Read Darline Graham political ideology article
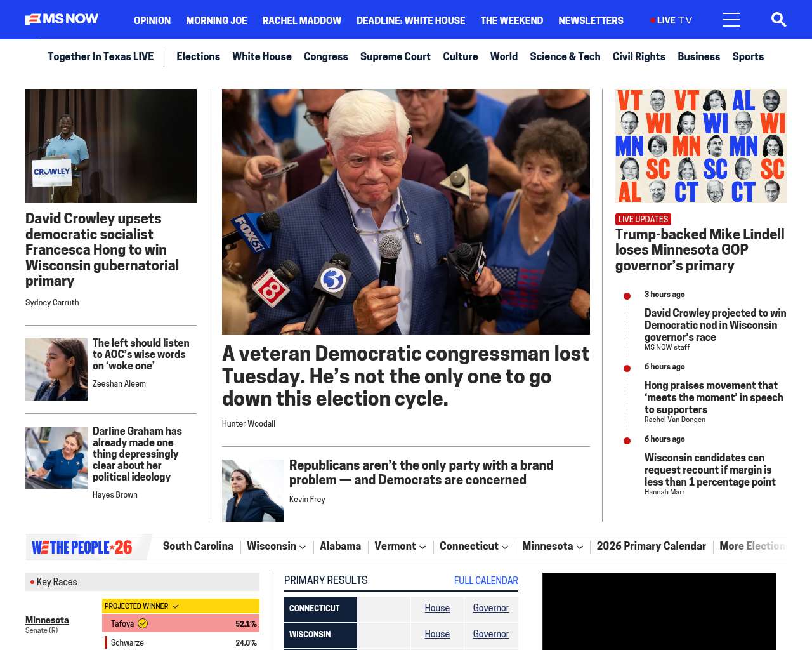 pos(137,454)
